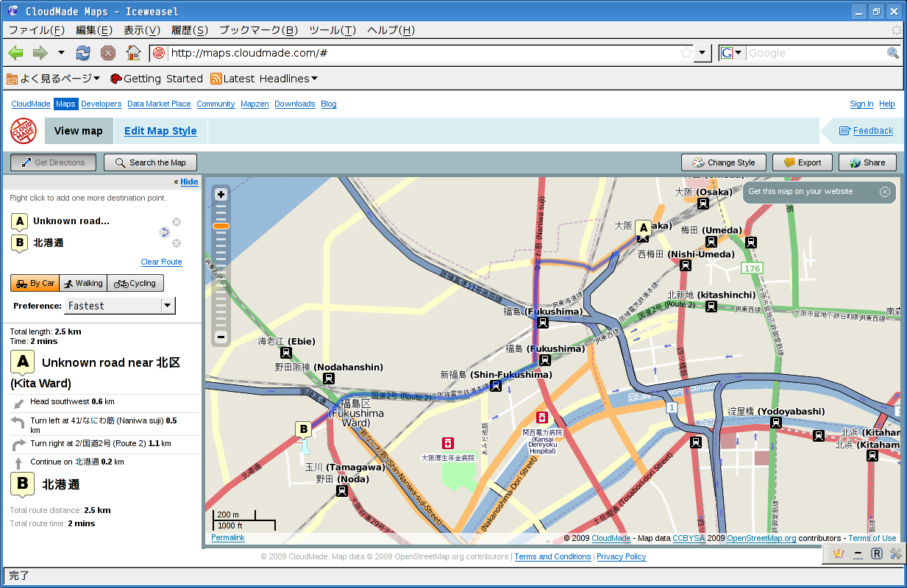
Task: Switch to the View map tab
Action: 79,131
